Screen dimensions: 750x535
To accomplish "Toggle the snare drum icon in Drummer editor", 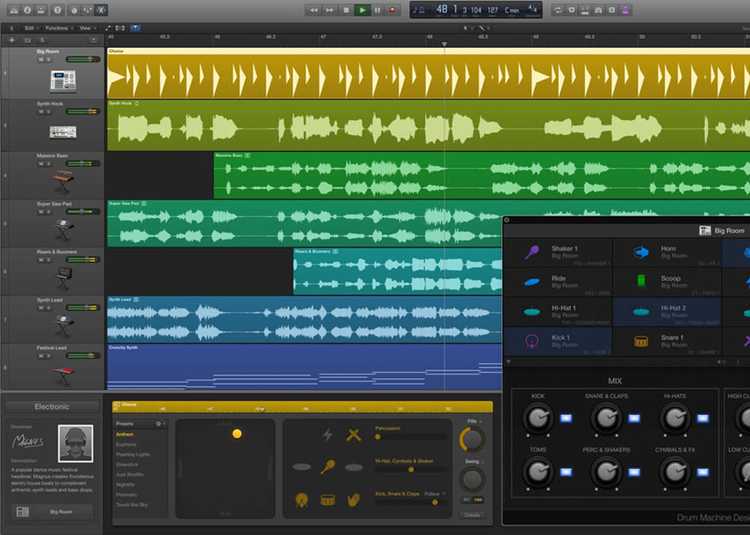I will click(x=328, y=501).
